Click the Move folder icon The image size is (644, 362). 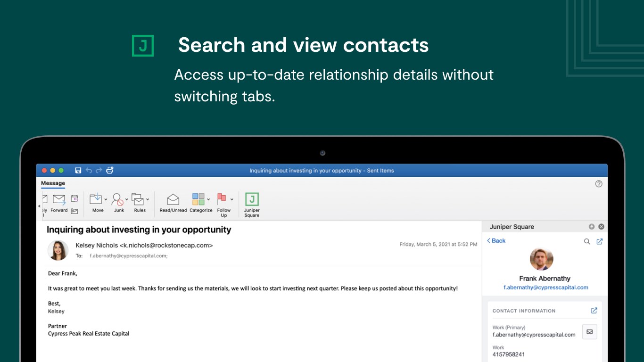pos(96,199)
